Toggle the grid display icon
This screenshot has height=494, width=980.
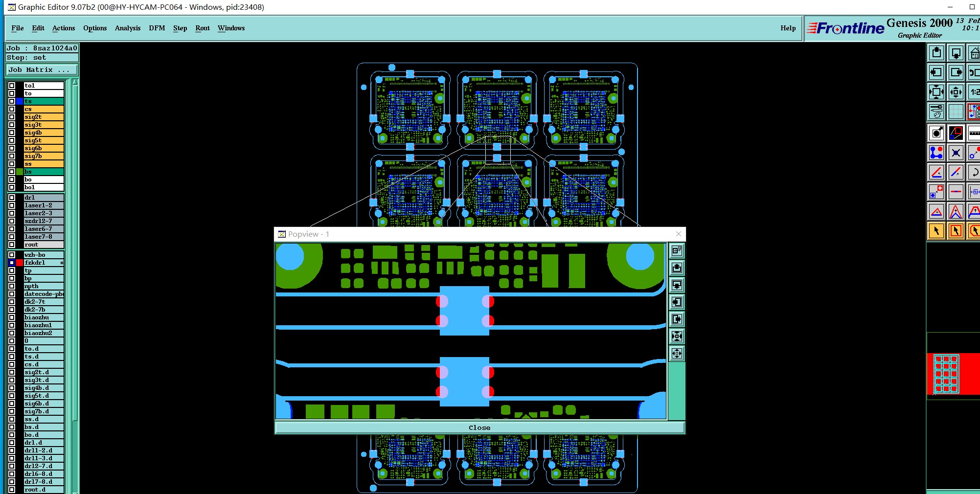click(956, 112)
